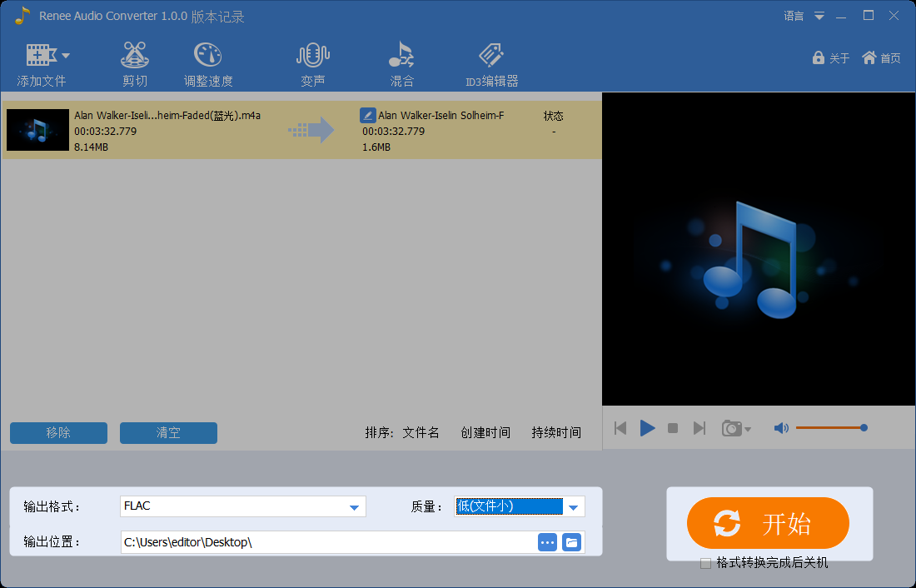Viewport: 916px width, 588px height.
Task: Sort by 文件名
Action: click(421, 432)
